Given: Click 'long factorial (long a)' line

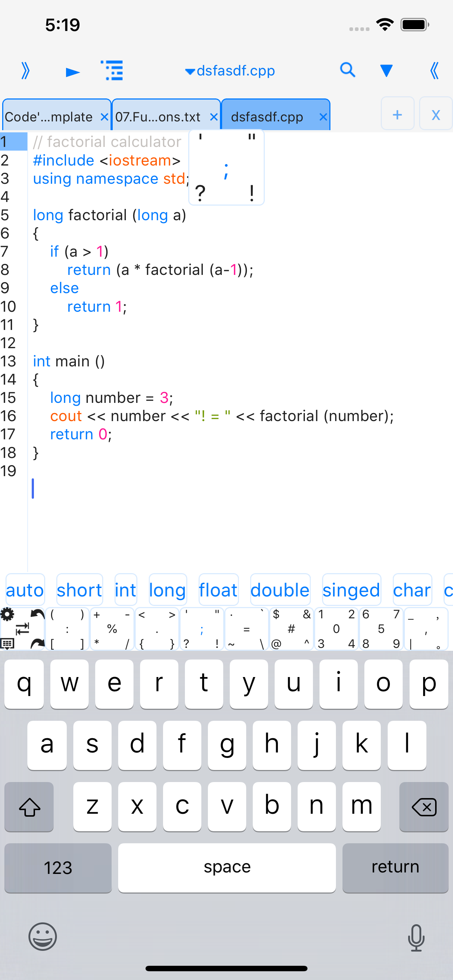Looking at the screenshot, I should [x=109, y=215].
